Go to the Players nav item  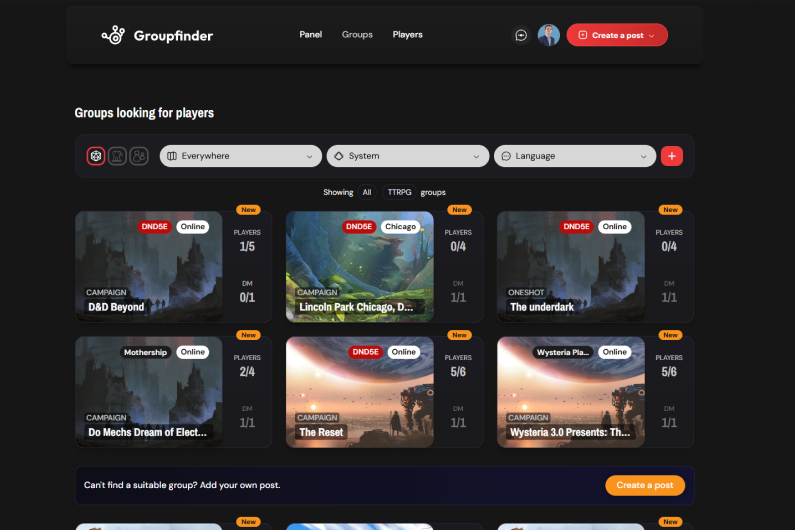point(407,34)
